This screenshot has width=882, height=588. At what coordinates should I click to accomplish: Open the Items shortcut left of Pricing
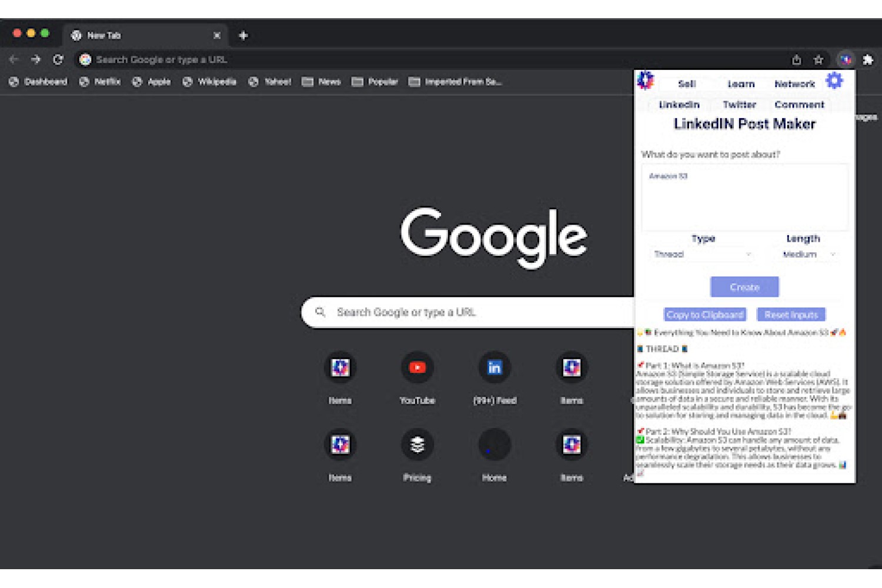340,445
